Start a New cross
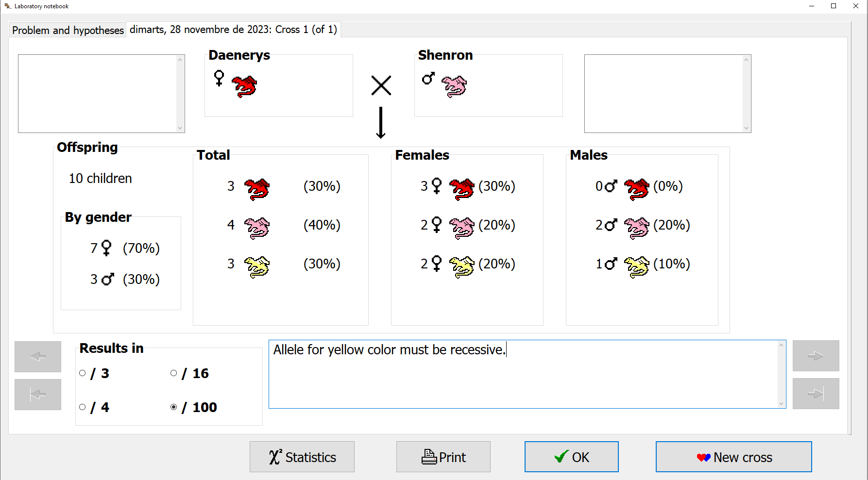The width and height of the screenshot is (868, 480). pos(733,457)
